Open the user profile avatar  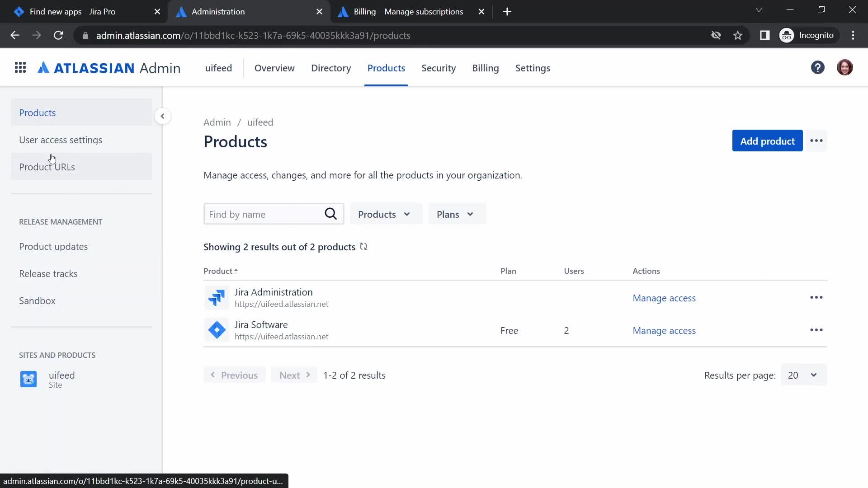click(844, 68)
